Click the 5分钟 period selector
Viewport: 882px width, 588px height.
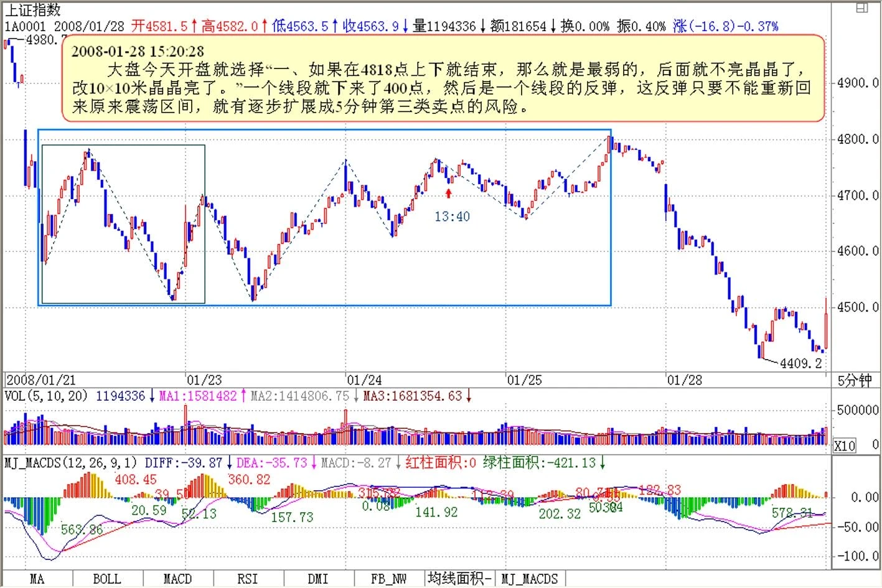coord(854,380)
